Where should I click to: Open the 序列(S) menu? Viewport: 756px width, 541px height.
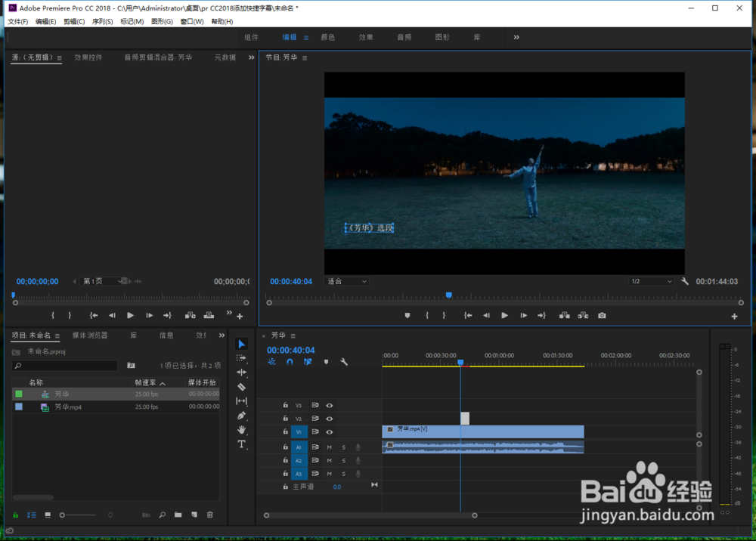[x=102, y=22]
